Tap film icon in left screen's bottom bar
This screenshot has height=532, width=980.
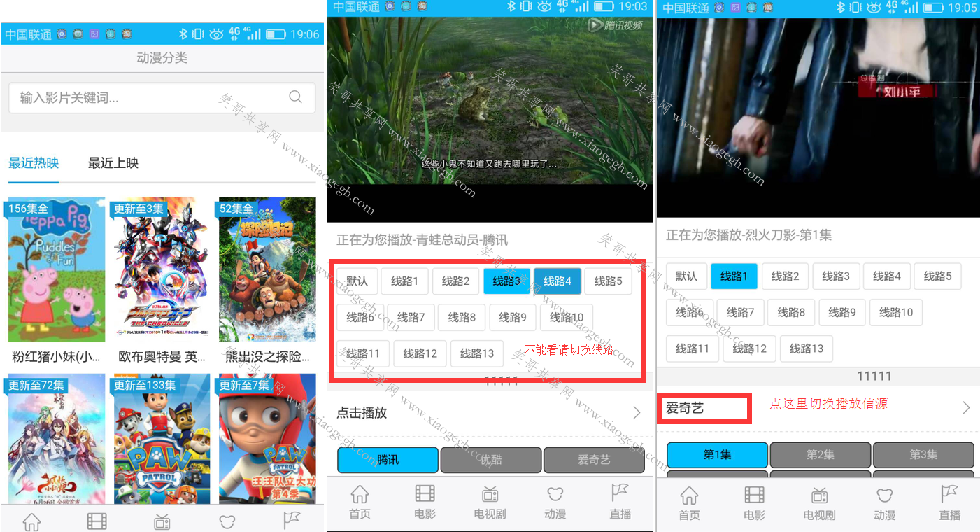97,521
